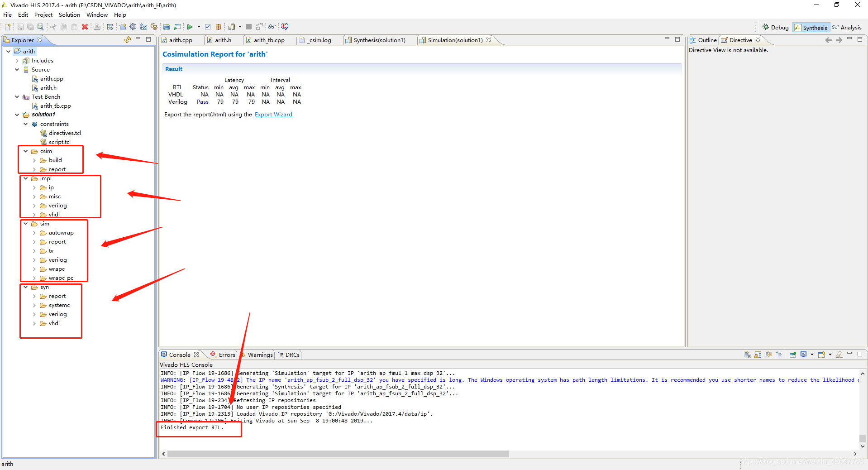Collapse the Test Bench folder
868x470 pixels.
coord(17,97)
